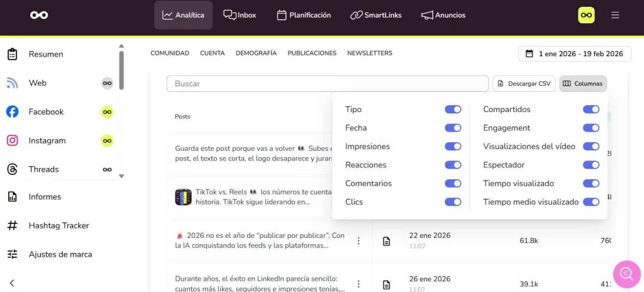Viewport: 644px width, 292px height.
Task: Open Hashtag Tracker
Action: (x=60, y=226)
